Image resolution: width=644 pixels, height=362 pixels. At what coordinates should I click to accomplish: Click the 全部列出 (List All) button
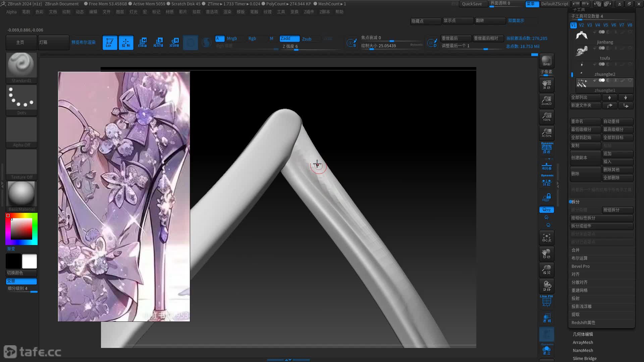pos(585,98)
